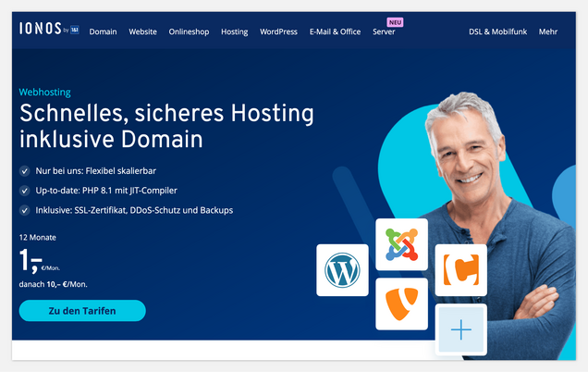Viewport: 588px width, 372px height.
Task: Click the TYPO3 logo tile
Action: coord(401,304)
